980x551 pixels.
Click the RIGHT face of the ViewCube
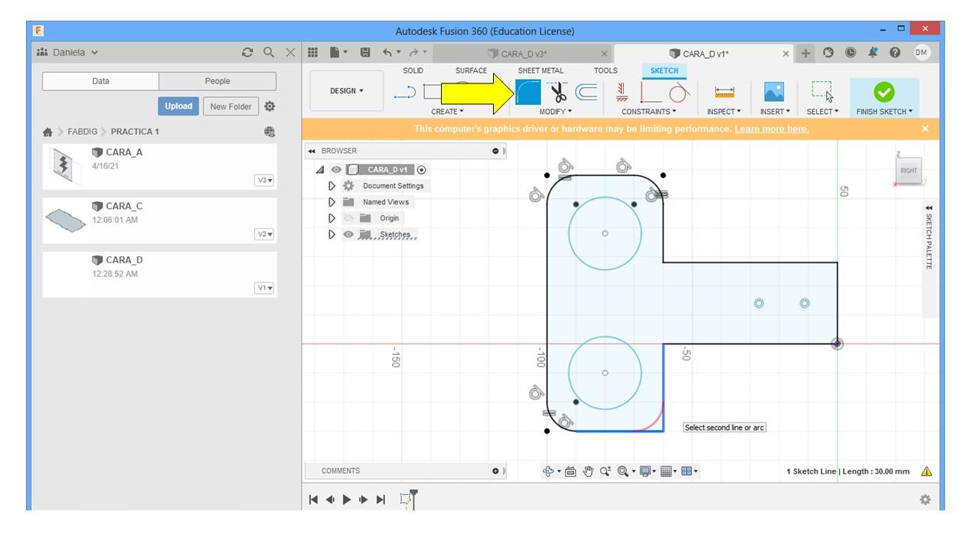[x=909, y=170]
